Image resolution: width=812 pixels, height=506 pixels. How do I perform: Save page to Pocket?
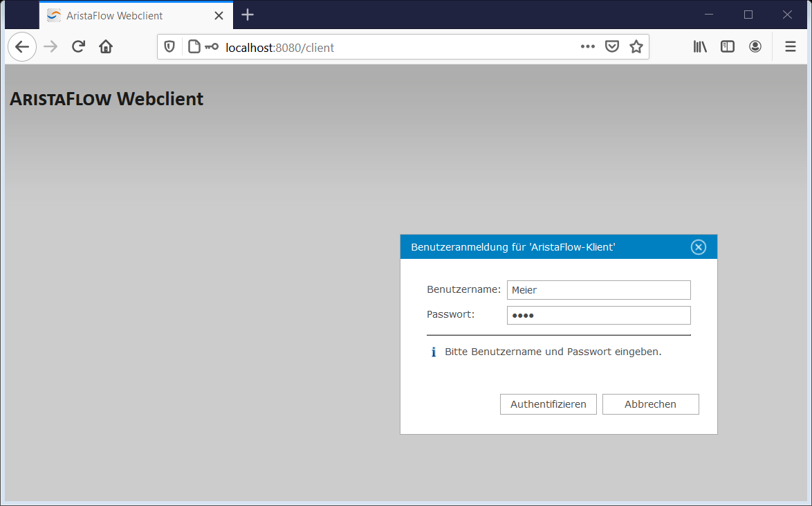pos(612,47)
